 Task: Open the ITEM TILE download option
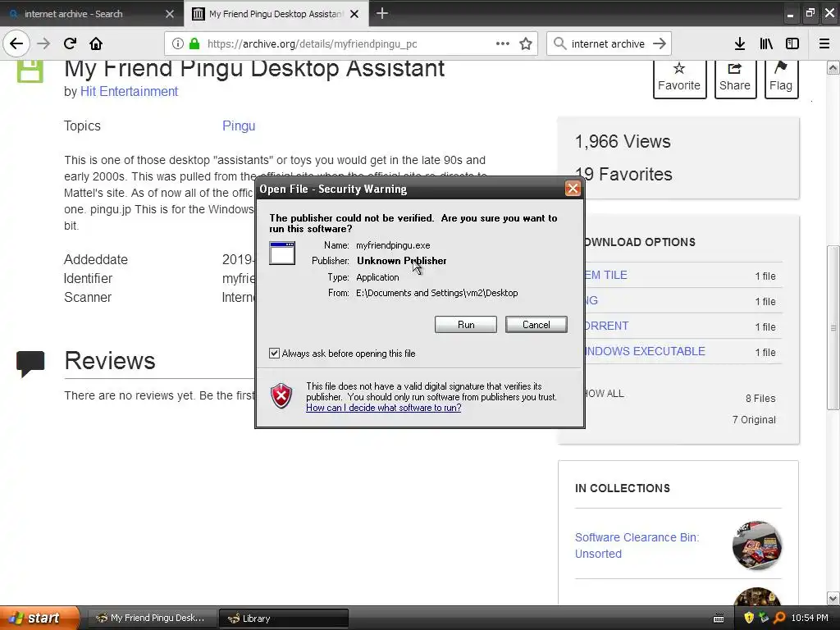606,276
